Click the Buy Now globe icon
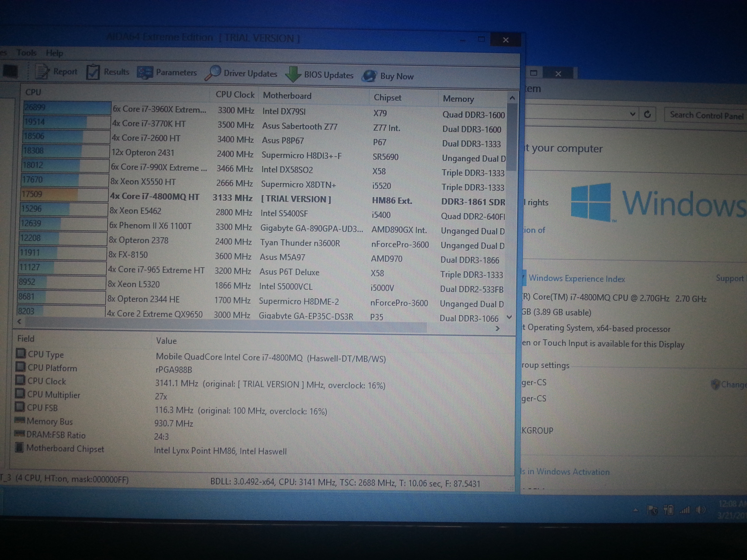This screenshot has height=560, width=747. click(369, 76)
